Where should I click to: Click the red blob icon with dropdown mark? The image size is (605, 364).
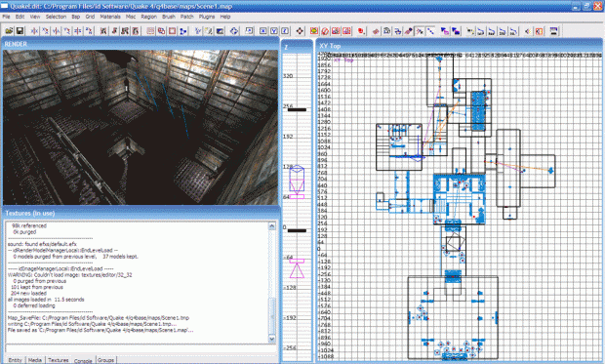[x=361, y=31]
